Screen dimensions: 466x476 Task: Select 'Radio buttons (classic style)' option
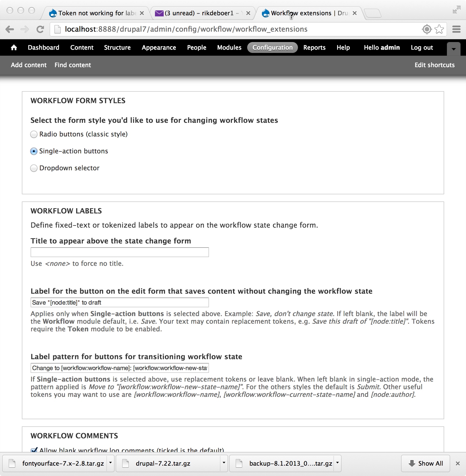(34, 134)
